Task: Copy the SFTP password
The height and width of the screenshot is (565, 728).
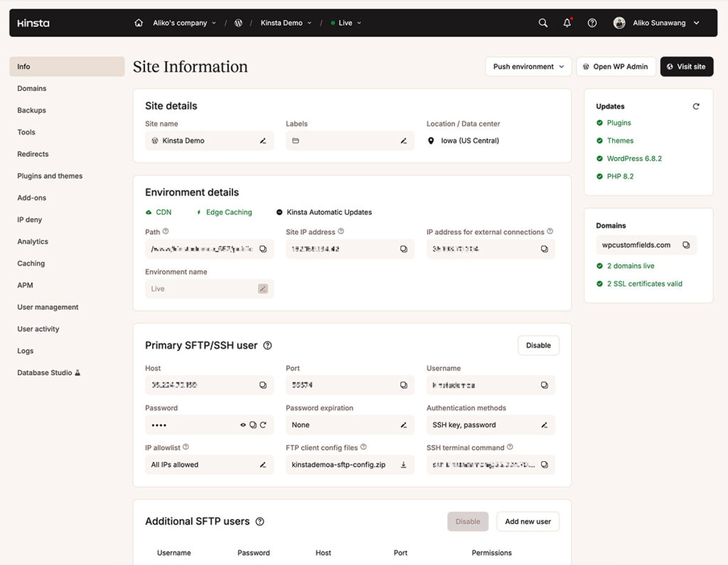Action: (253, 425)
